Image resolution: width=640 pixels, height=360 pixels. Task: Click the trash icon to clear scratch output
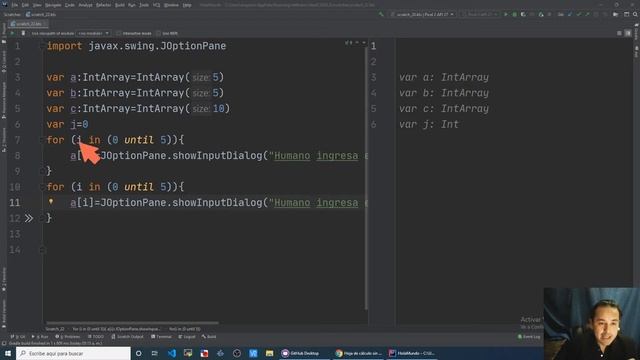[x=23, y=33]
